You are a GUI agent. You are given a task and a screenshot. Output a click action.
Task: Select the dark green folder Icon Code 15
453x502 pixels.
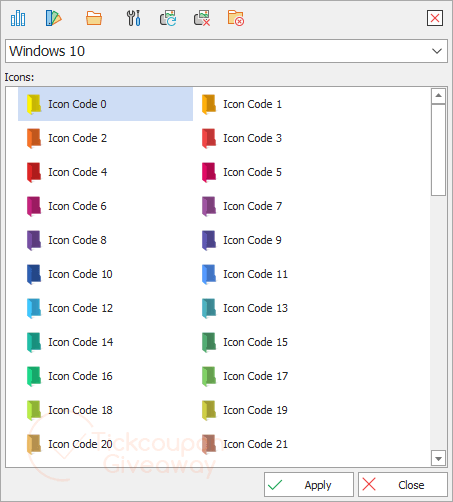point(280,342)
